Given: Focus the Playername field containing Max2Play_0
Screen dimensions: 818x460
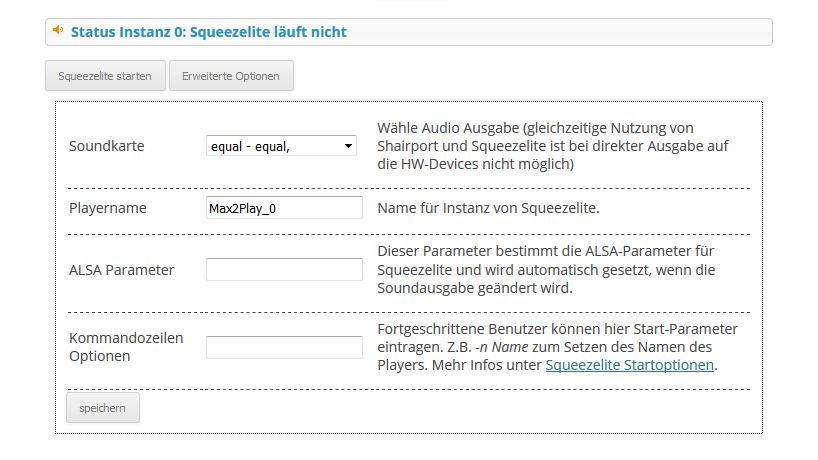Looking at the screenshot, I should coord(283,208).
